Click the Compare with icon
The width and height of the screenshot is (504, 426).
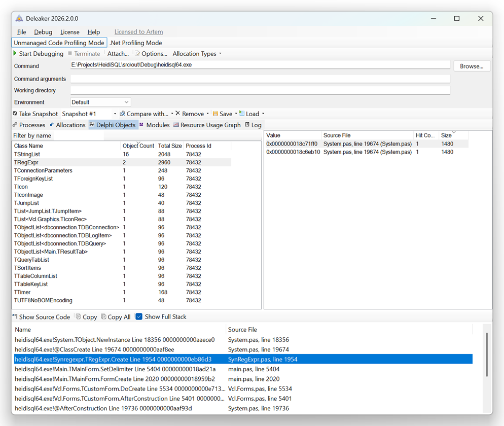tap(123, 114)
